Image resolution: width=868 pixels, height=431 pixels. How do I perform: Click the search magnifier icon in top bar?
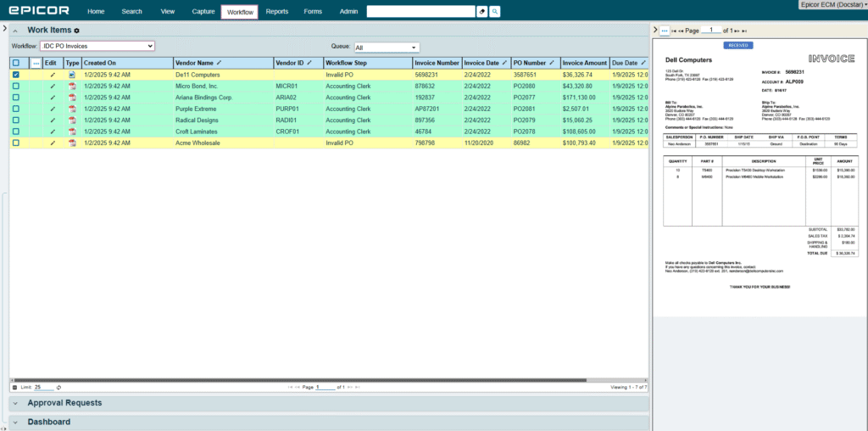(495, 12)
